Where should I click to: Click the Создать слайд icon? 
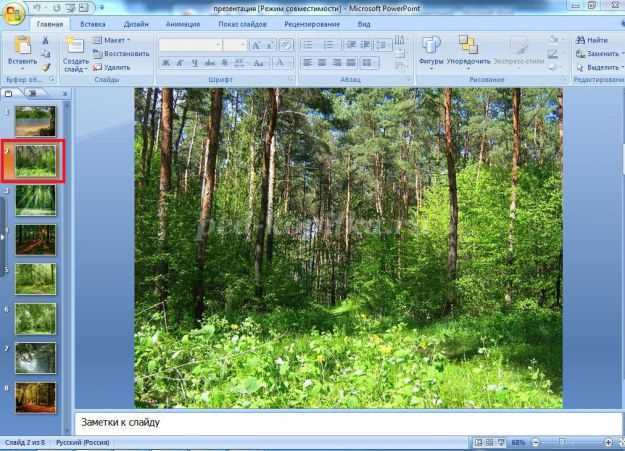click(x=75, y=46)
